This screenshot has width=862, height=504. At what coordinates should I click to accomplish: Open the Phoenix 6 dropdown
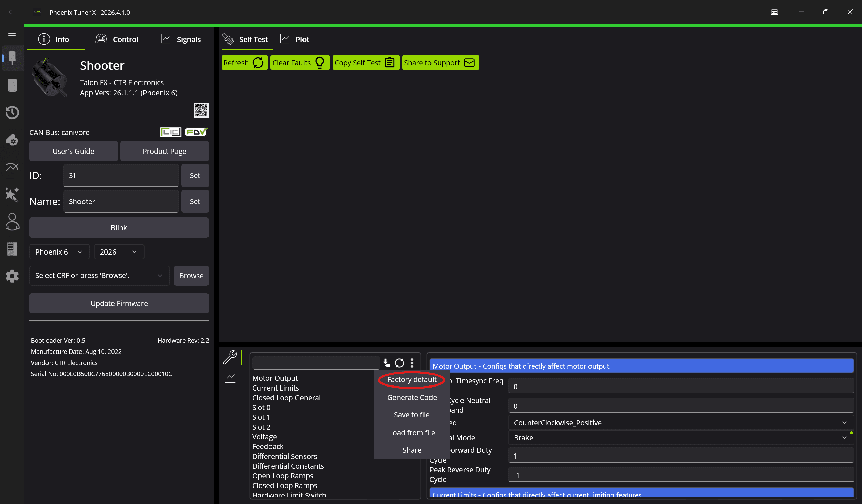point(59,251)
